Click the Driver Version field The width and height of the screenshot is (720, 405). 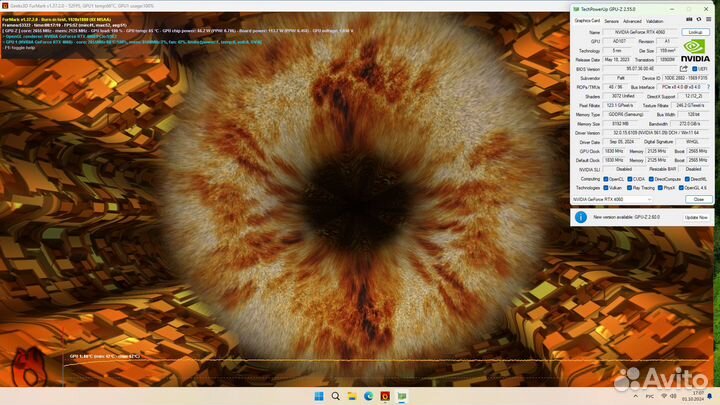pos(656,133)
